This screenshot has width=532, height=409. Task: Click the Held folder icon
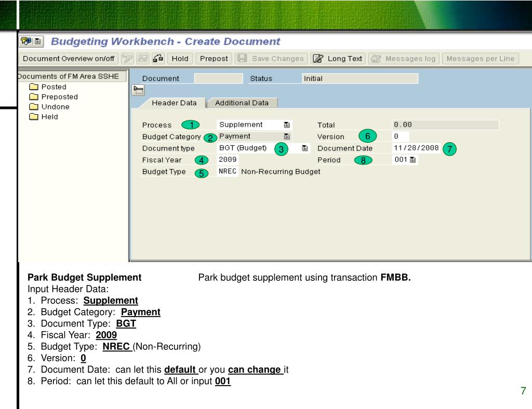coord(34,117)
